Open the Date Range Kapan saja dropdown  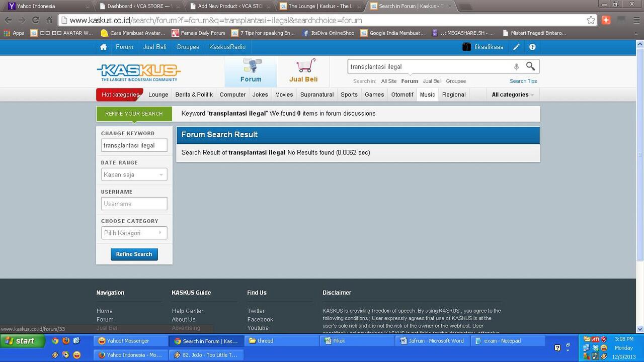134,174
